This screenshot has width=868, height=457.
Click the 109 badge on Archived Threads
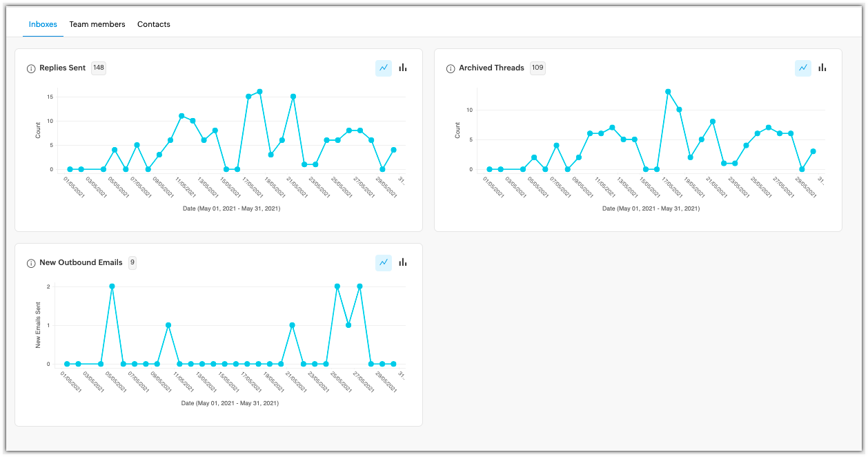point(537,68)
